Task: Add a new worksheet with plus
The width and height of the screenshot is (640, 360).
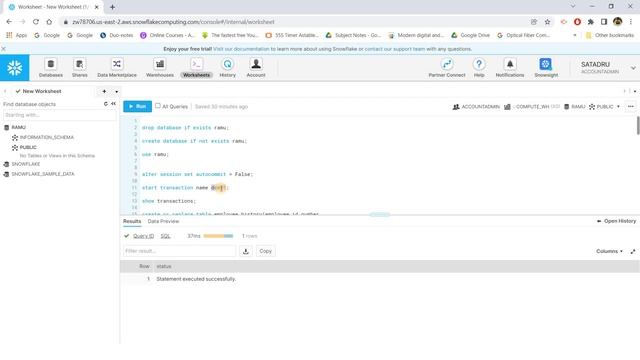Action: [x=104, y=91]
